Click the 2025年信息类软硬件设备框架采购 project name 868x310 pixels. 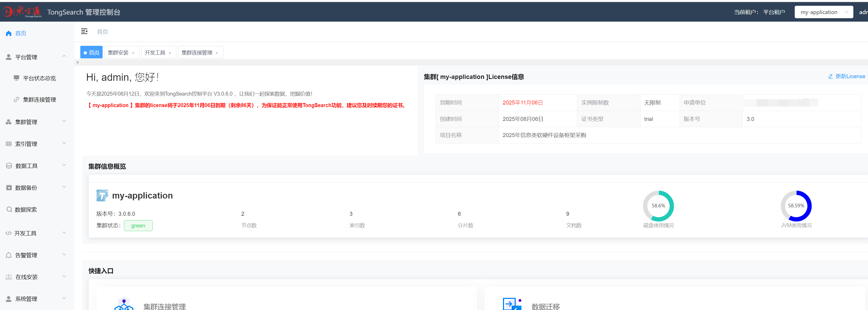point(544,135)
